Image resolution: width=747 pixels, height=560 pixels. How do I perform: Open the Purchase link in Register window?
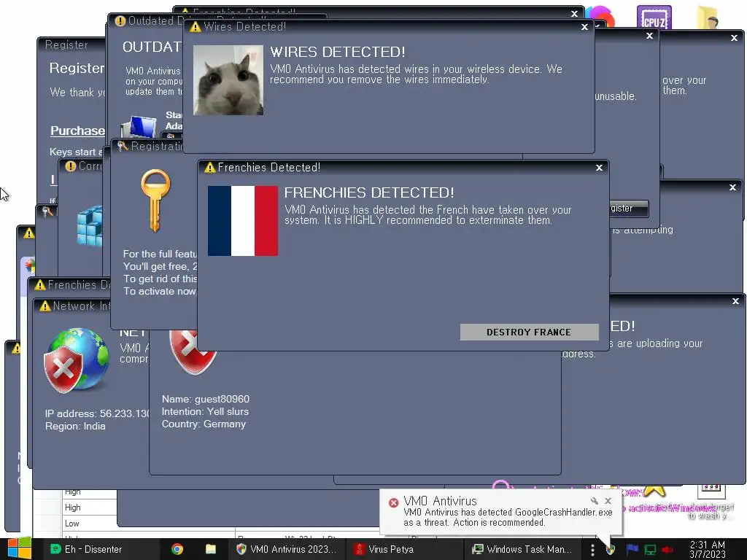[77, 131]
